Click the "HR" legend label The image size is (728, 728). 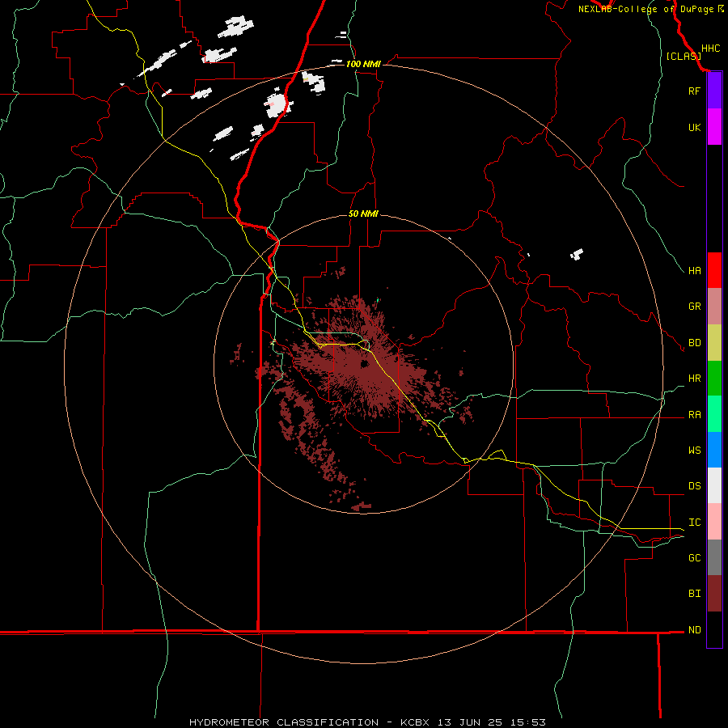[694, 379]
